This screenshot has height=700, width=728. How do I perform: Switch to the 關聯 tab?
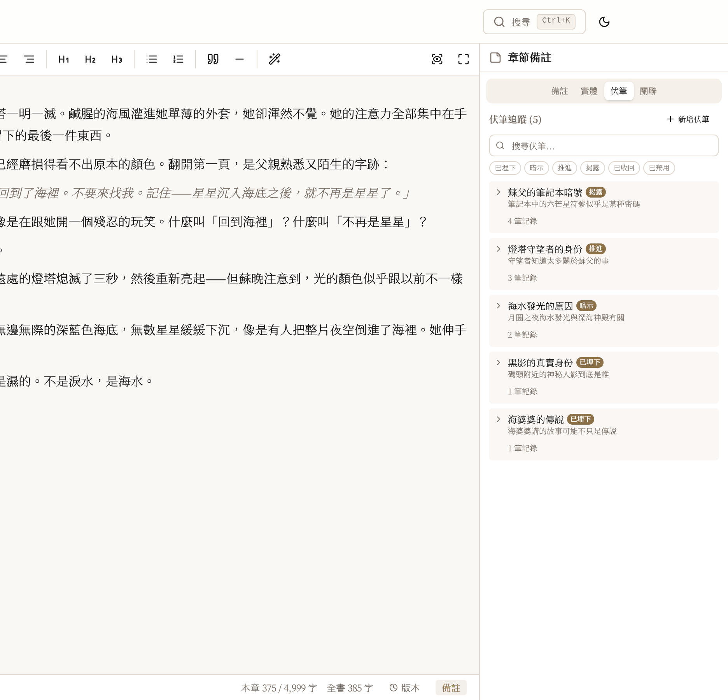click(x=648, y=91)
